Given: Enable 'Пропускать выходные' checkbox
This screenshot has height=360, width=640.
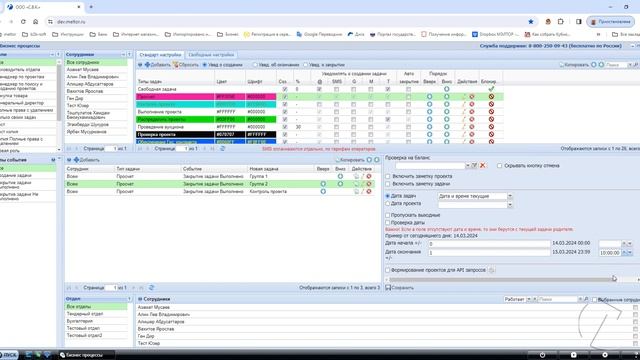Looking at the screenshot, I should (388, 215).
